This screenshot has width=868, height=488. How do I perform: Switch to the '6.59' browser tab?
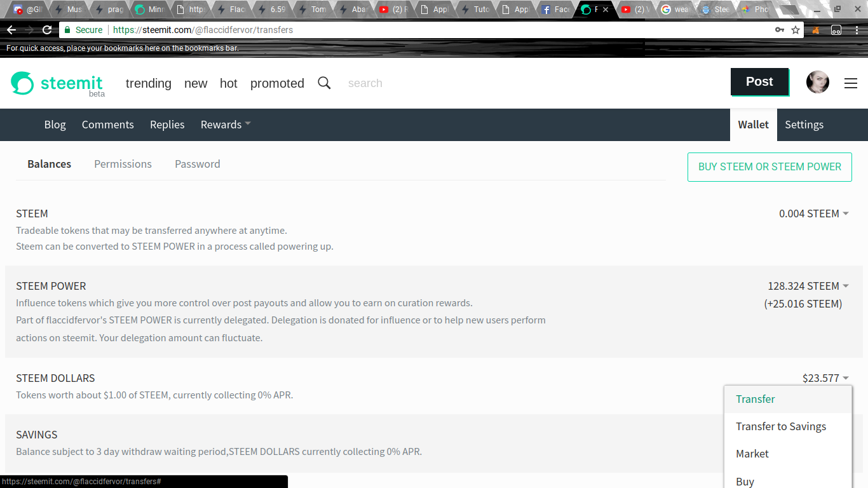click(272, 10)
